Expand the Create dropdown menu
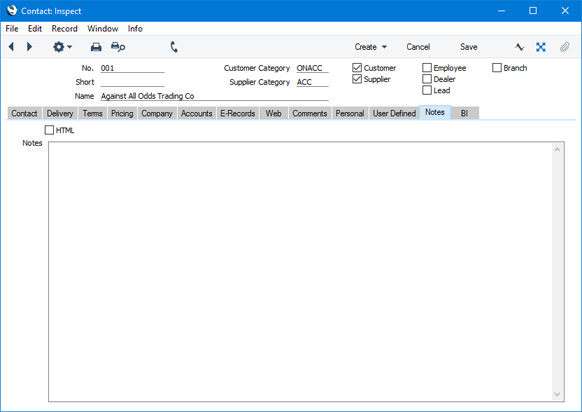Image resolution: width=582 pixels, height=412 pixels. pos(370,47)
